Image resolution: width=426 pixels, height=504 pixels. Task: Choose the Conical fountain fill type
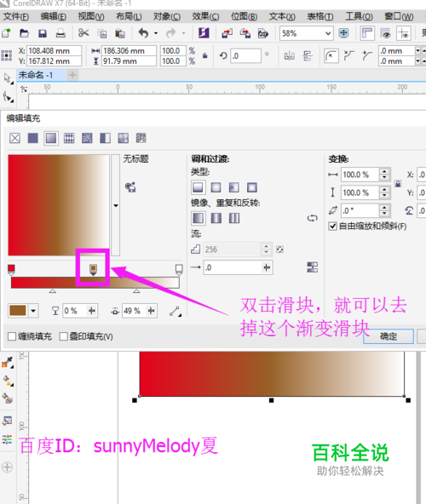pyautogui.click(x=234, y=187)
